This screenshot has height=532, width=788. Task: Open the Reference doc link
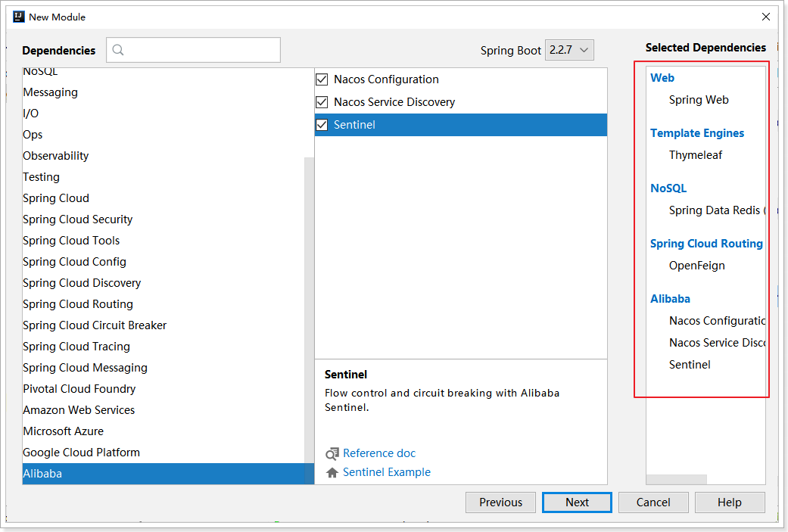point(379,453)
